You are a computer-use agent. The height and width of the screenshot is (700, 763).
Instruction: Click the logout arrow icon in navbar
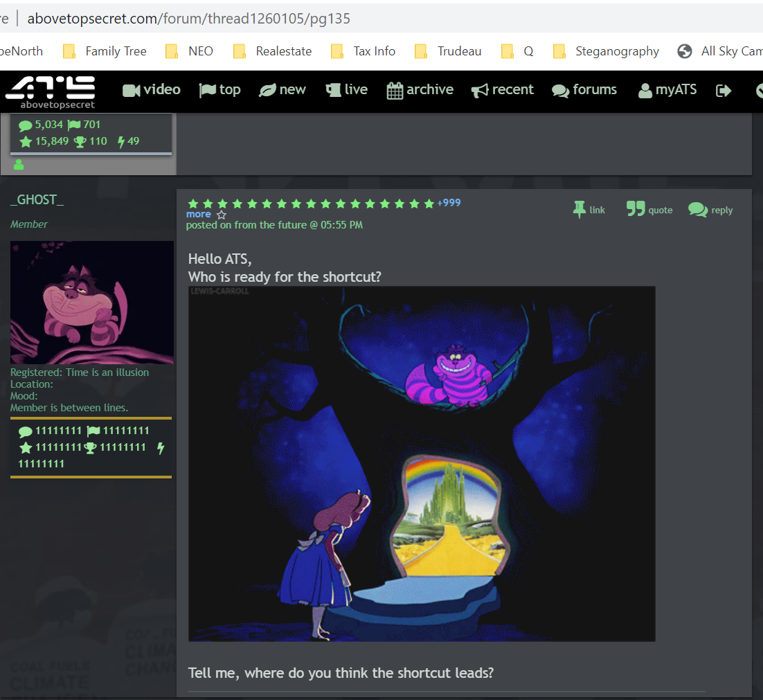point(724,91)
